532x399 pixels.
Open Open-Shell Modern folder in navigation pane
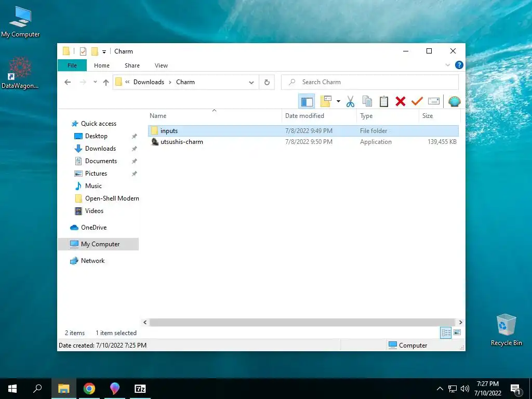pyautogui.click(x=112, y=198)
